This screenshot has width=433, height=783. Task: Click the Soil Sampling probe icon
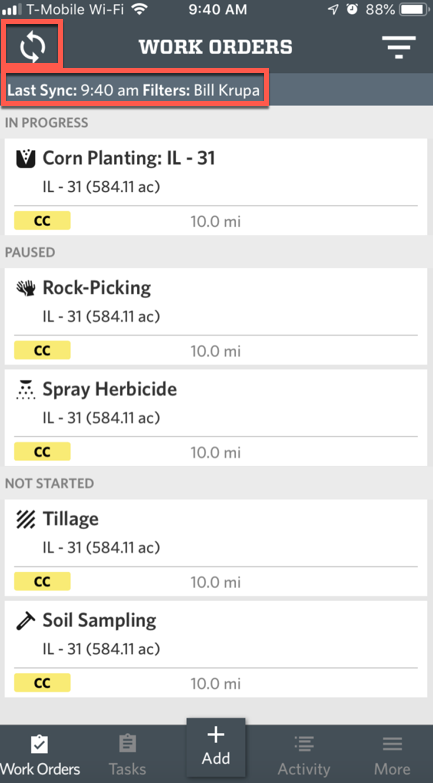(x=25, y=621)
